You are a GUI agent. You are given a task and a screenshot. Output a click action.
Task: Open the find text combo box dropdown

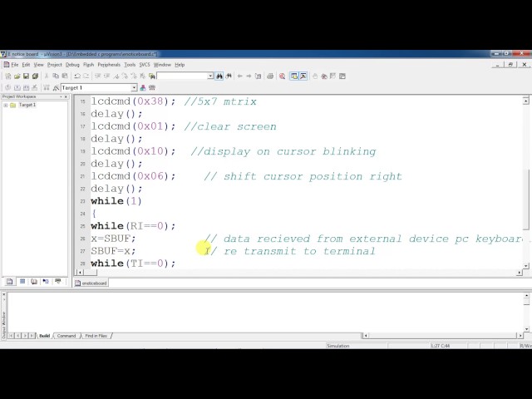pos(210,76)
